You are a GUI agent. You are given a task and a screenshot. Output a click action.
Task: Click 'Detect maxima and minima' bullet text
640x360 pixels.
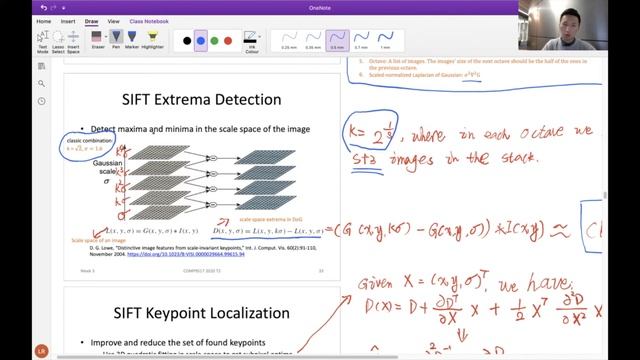click(200, 129)
